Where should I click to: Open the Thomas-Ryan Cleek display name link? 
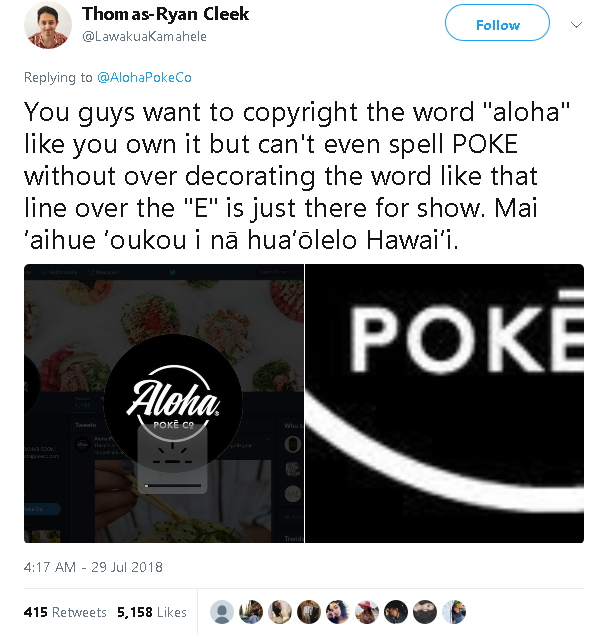click(x=166, y=14)
